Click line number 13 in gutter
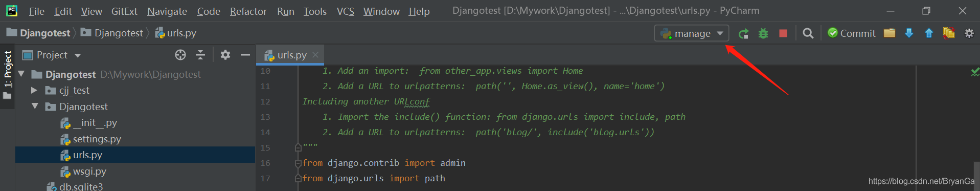Viewport: 980px width, 191px height. 265,117
